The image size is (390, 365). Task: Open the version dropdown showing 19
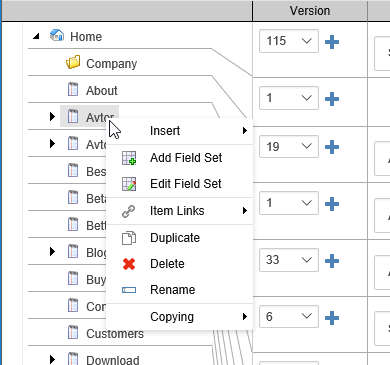[x=289, y=146]
